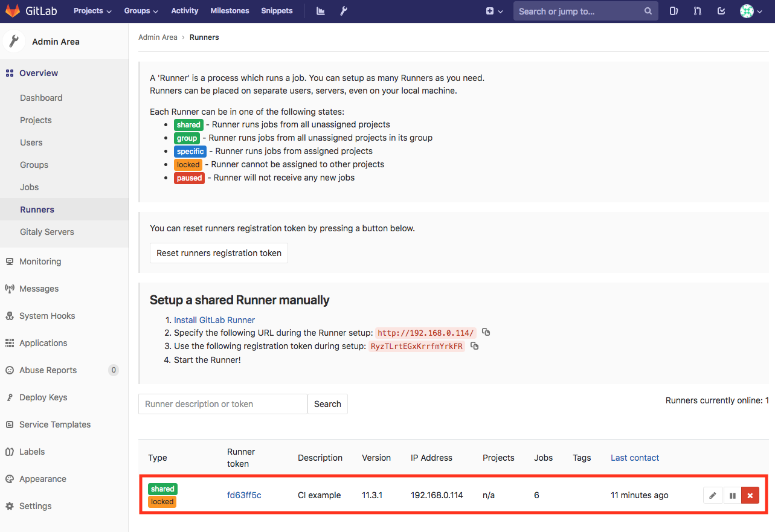Image resolution: width=775 pixels, height=532 pixels.
Task: Edit the CI example runner with pencil icon
Action: [712, 495]
